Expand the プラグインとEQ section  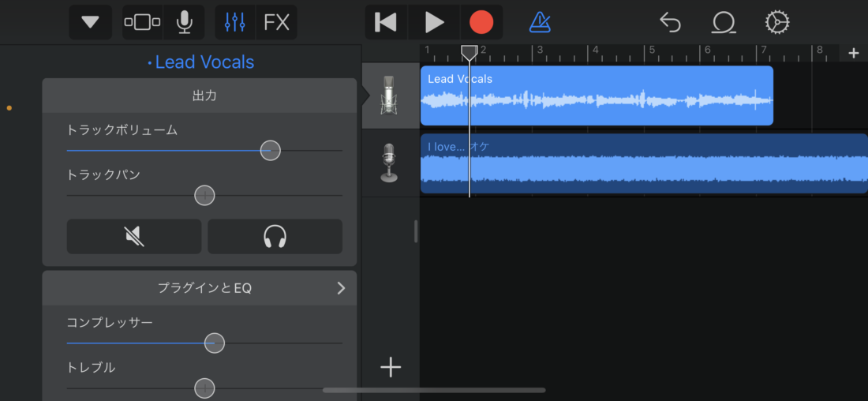pos(341,288)
